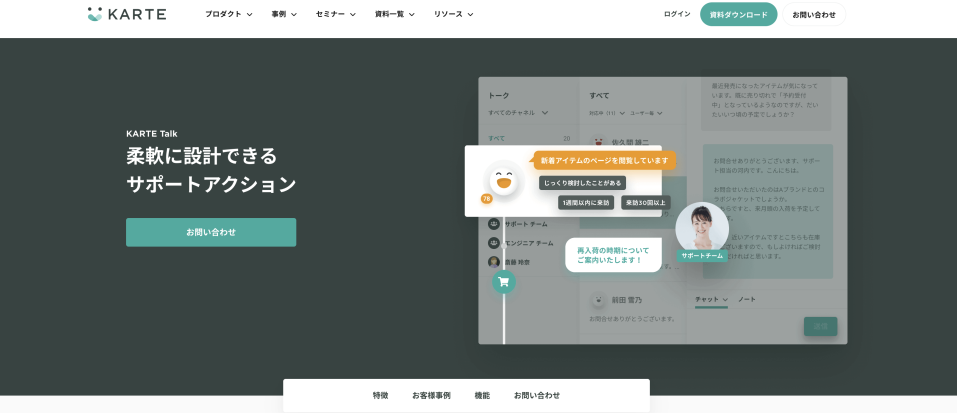The image size is (957, 413).
Task: Click the orange 78 badge on the duck avatar
Action: click(x=486, y=199)
